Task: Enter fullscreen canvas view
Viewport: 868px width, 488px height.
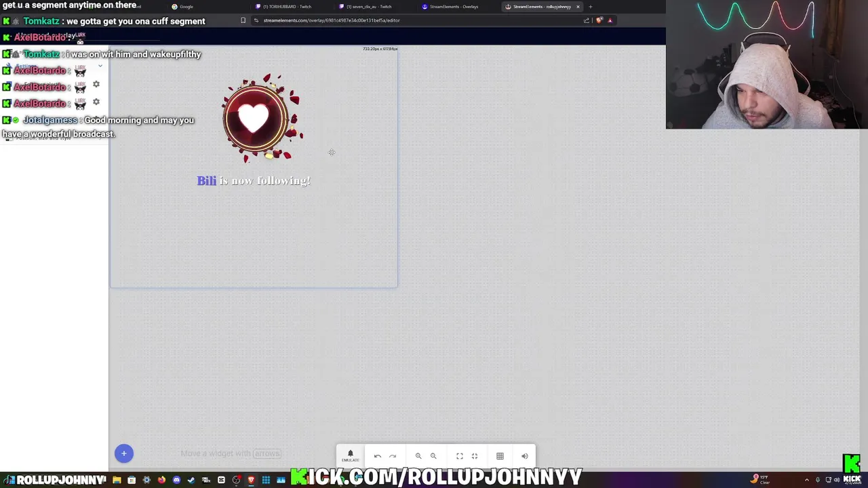Action: tap(460, 456)
